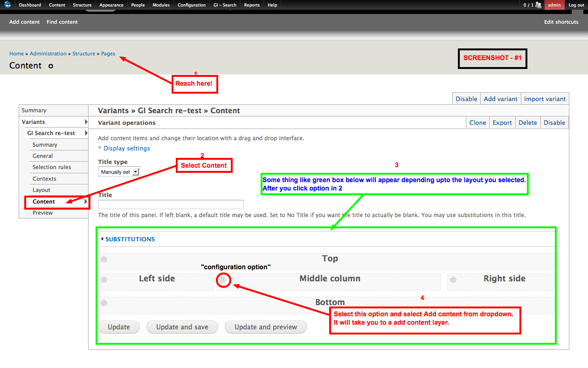
Task: Click the Find content shortcut
Action: tap(62, 22)
